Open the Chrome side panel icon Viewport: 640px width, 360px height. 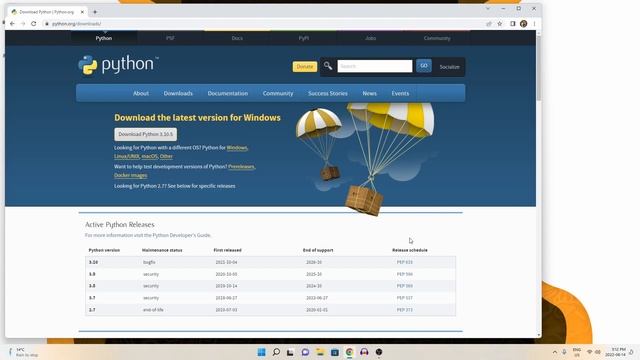click(513, 24)
